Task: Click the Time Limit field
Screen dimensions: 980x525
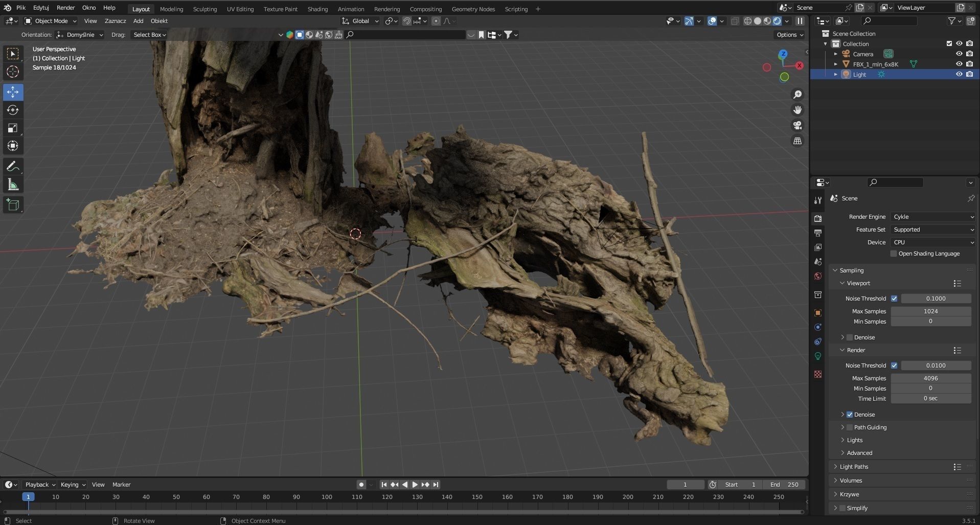Action: click(x=931, y=399)
